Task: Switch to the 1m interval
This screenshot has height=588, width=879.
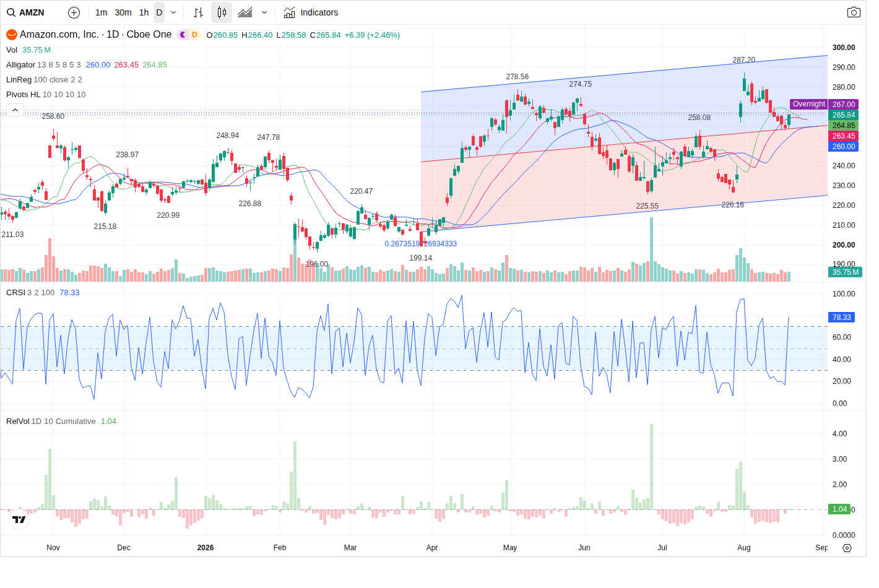Action: [102, 12]
